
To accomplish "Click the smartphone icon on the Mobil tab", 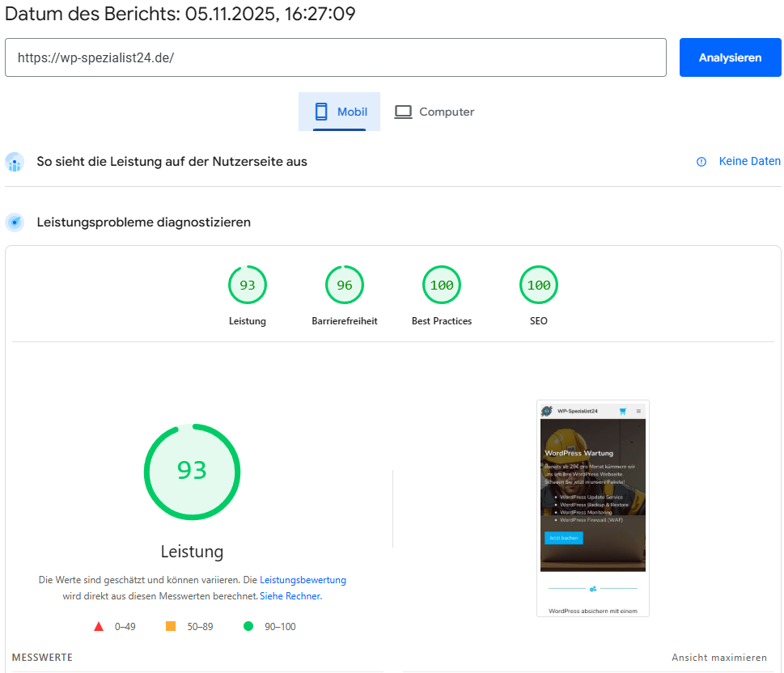I will (322, 111).
